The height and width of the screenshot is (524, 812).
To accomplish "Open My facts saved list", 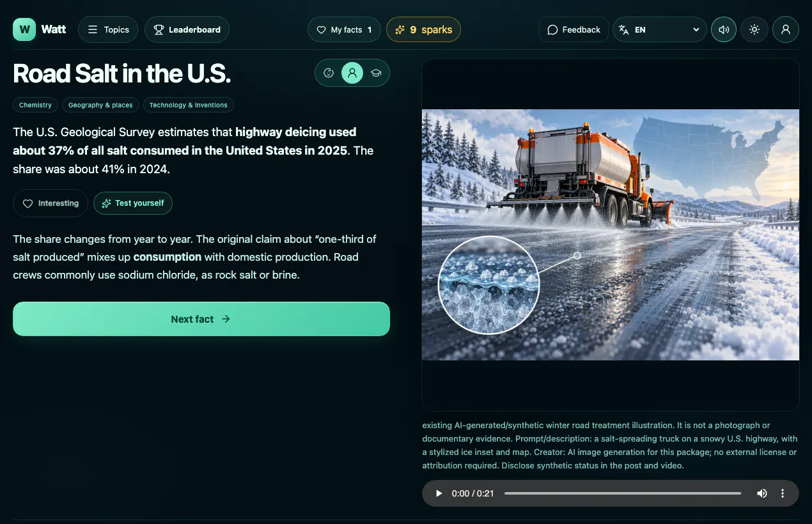I will click(345, 29).
